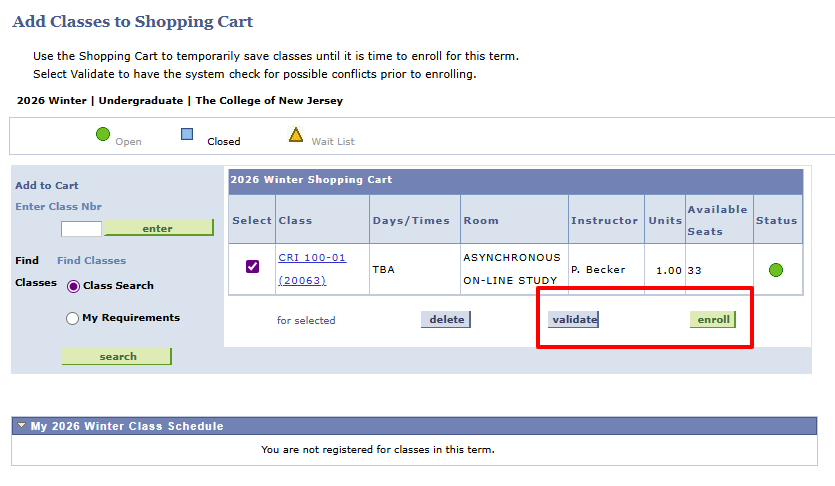Open the CRI 100-01 class link
Image resolution: width=835 pixels, height=486 pixels.
(312, 258)
